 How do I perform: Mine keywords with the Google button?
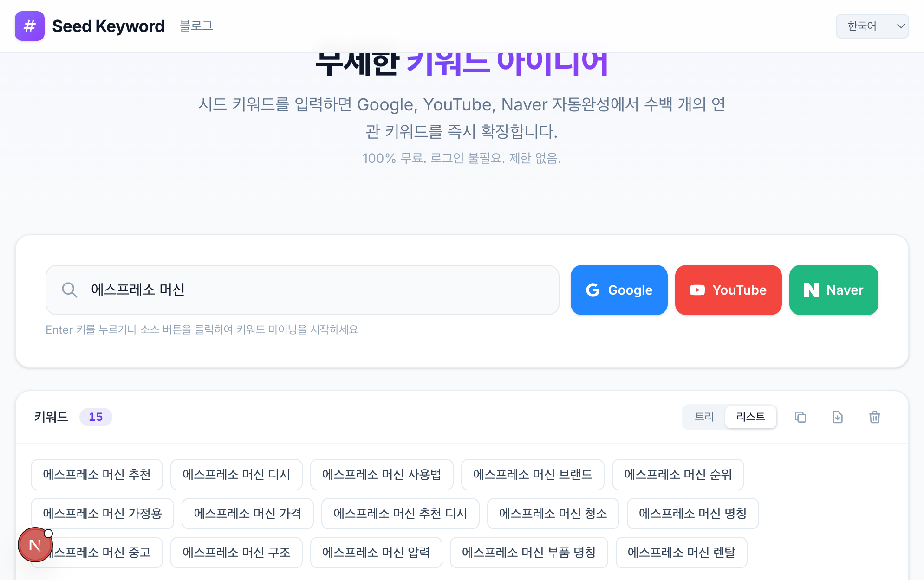click(x=619, y=290)
